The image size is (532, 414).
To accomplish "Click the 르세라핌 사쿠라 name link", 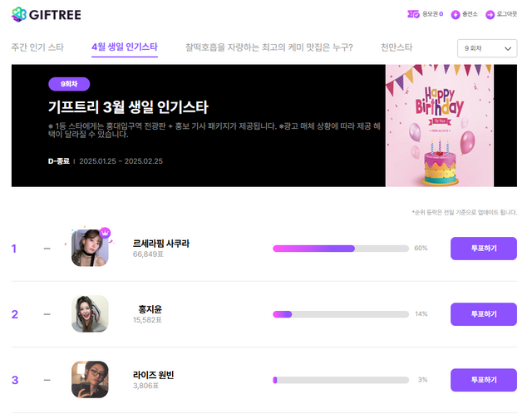I will click(x=161, y=244).
